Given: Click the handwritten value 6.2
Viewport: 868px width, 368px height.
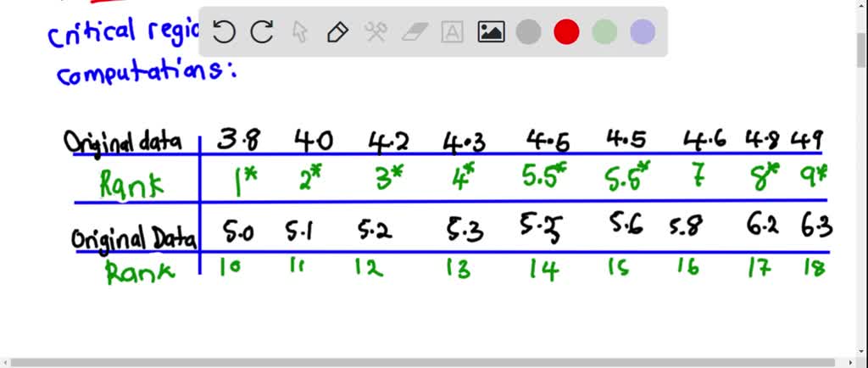Looking at the screenshot, I should click(762, 226).
